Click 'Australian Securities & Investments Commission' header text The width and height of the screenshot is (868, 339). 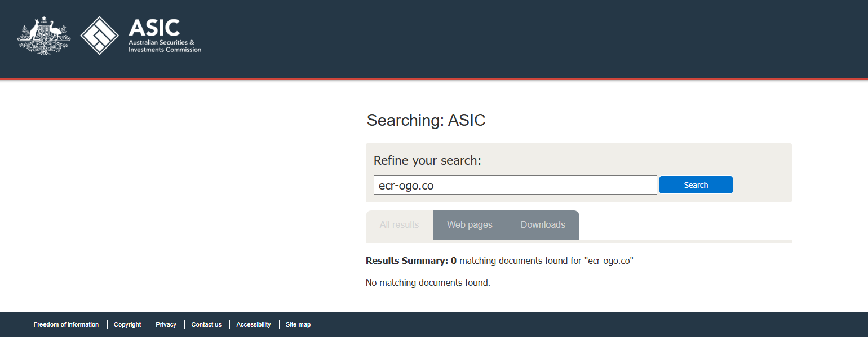pos(165,46)
